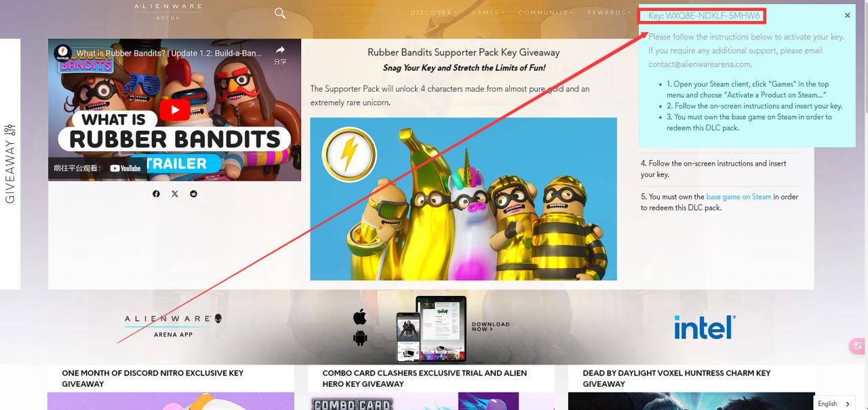Play the Rubber Bandits YouTube video
The height and width of the screenshot is (410, 868).
175,110
